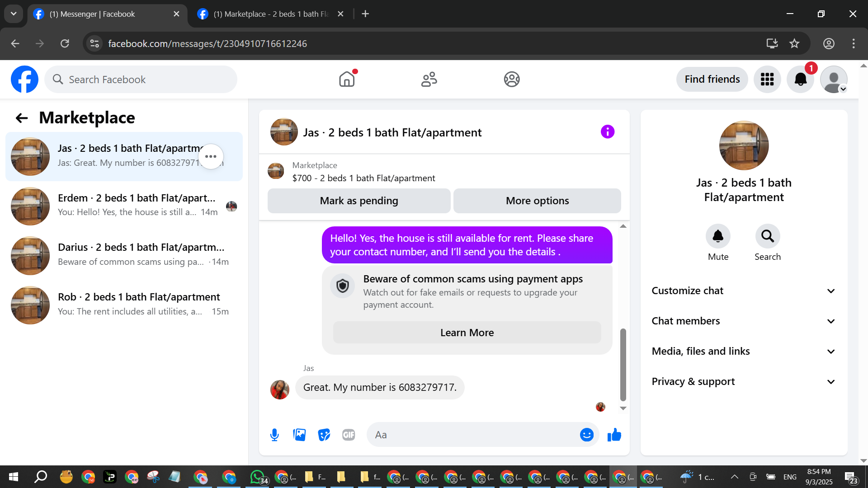
Task: Open WhatsApp from the taskbar
Action: pyautogui.click(x=258, y=477)
